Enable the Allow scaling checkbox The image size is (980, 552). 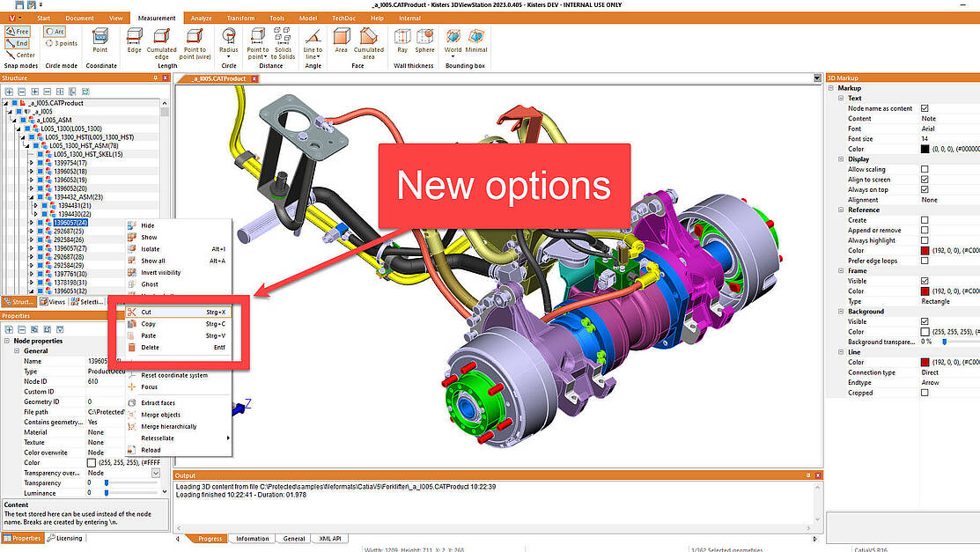coord(925,169)
